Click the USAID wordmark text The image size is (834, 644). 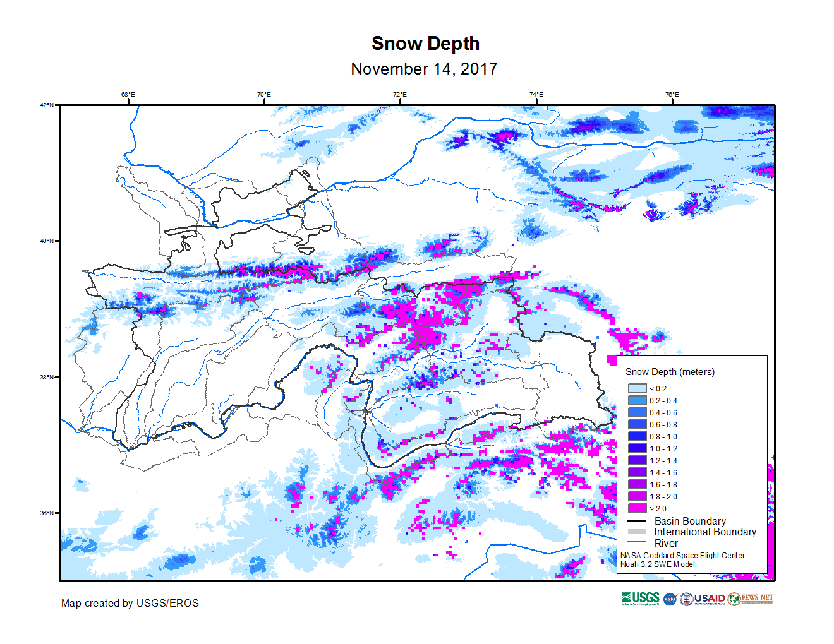(x=710, y=599)
